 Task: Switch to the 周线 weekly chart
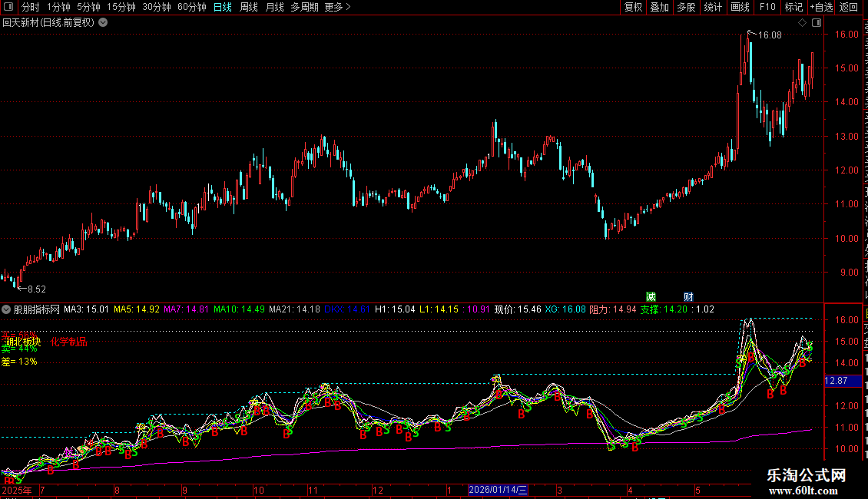[x=249, y=7]
